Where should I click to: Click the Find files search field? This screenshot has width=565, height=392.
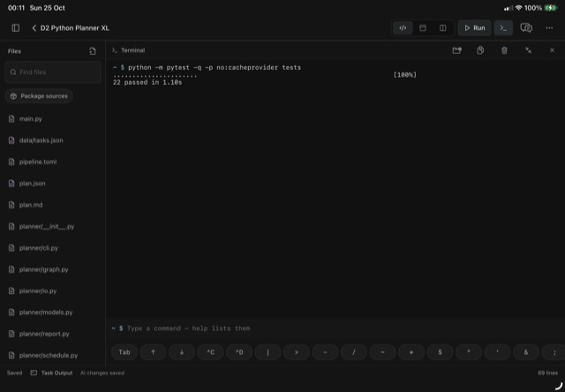coord(53,72)
